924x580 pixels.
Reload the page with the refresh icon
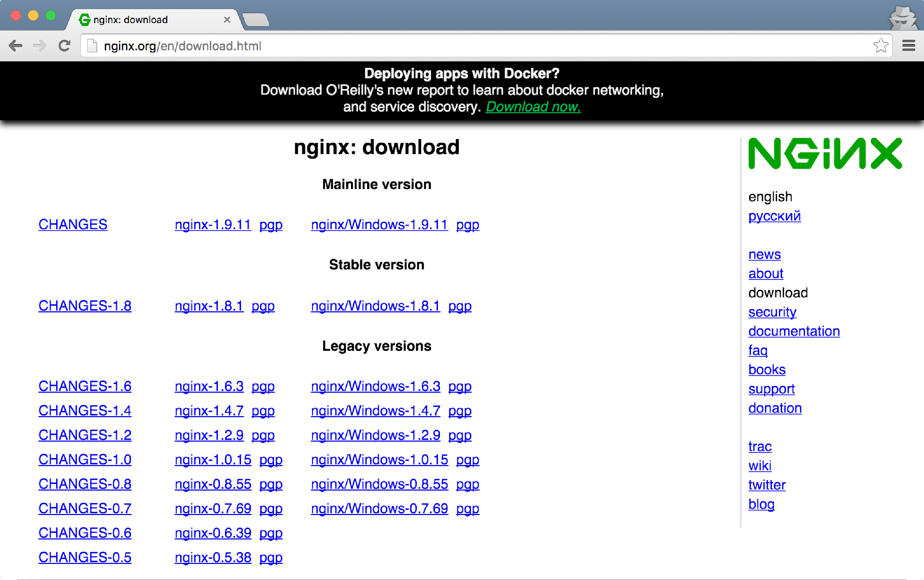(64, 46)
